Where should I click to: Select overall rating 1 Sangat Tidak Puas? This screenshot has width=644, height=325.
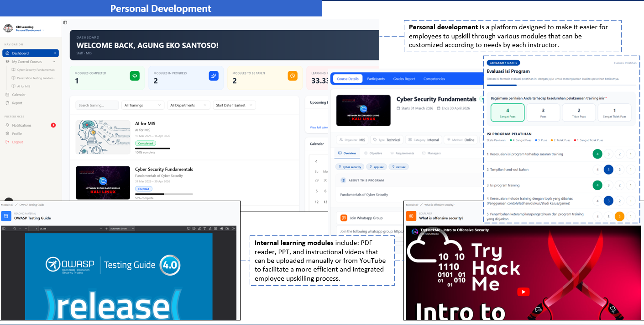coord(614,113)
